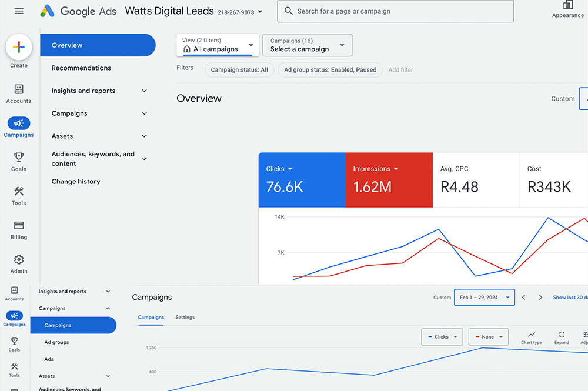Click the Create plus button
Viewport: 588px width, 391px height.
click(19, 47)
